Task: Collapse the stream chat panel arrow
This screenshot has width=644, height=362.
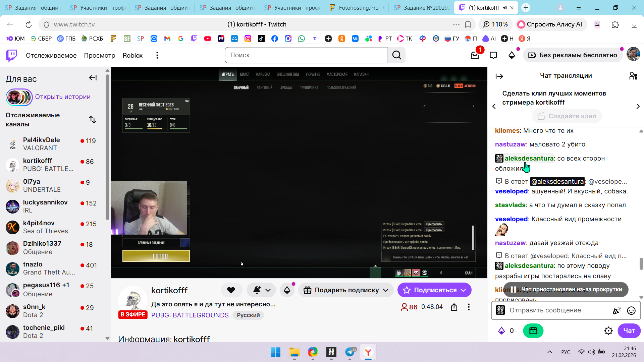Action: coord(499,76)
